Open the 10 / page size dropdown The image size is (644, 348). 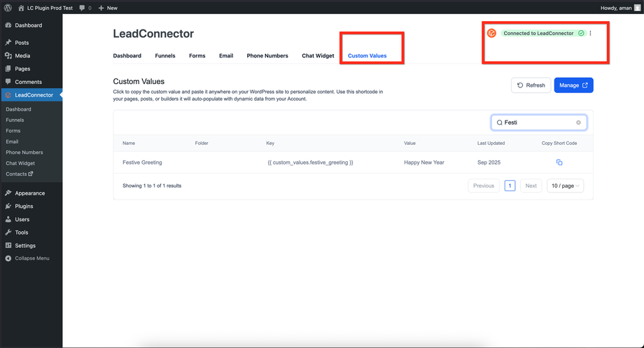pos(565,186)
